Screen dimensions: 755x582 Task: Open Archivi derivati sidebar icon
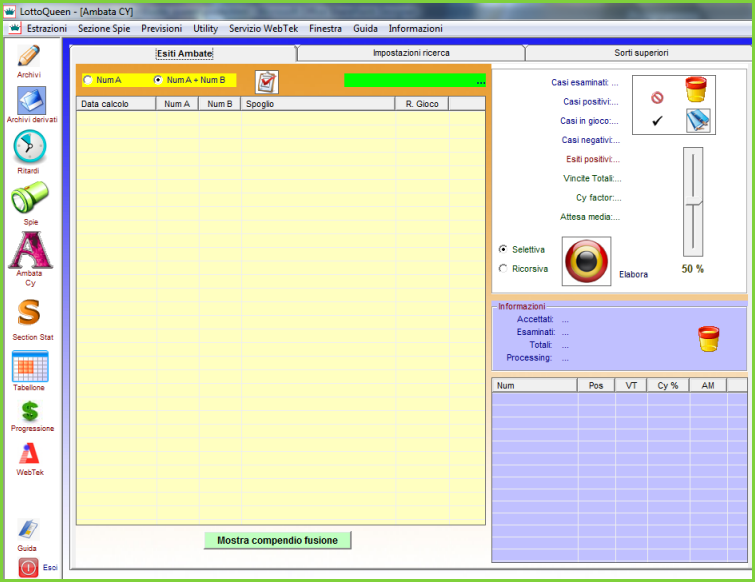coord(31,100)
